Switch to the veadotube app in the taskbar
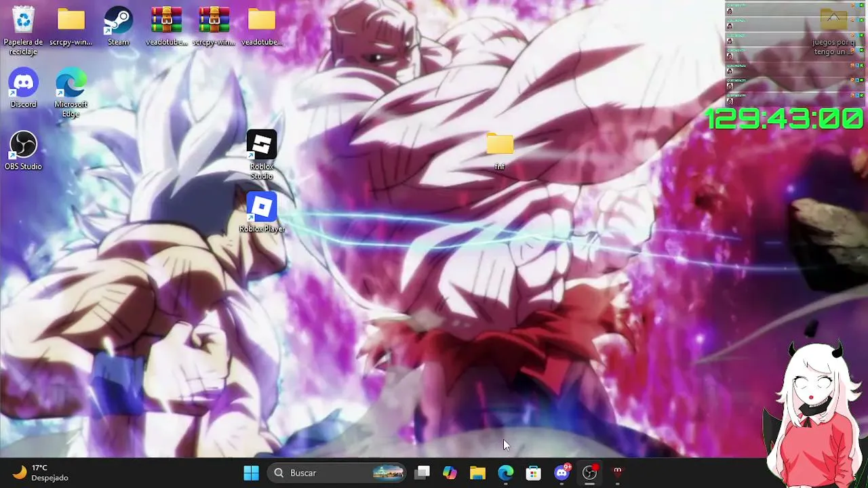This screenshot has width=868, height=488. [x=618, y=473]
